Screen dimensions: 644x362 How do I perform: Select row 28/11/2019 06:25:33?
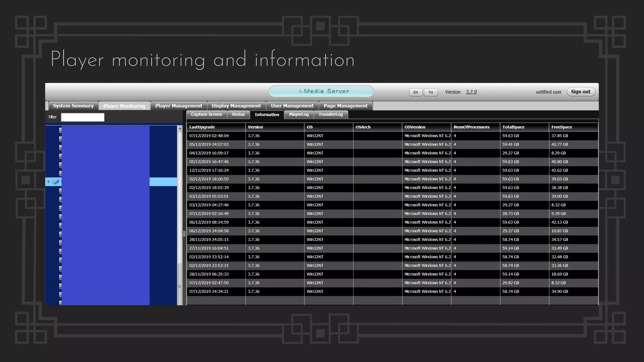(392, 274)
